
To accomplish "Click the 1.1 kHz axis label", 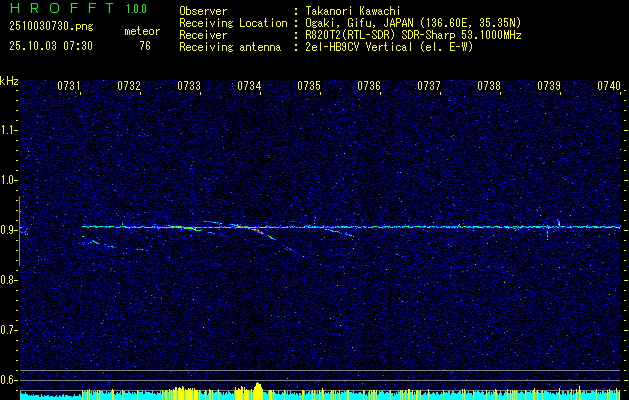I will tap(8, 130).
